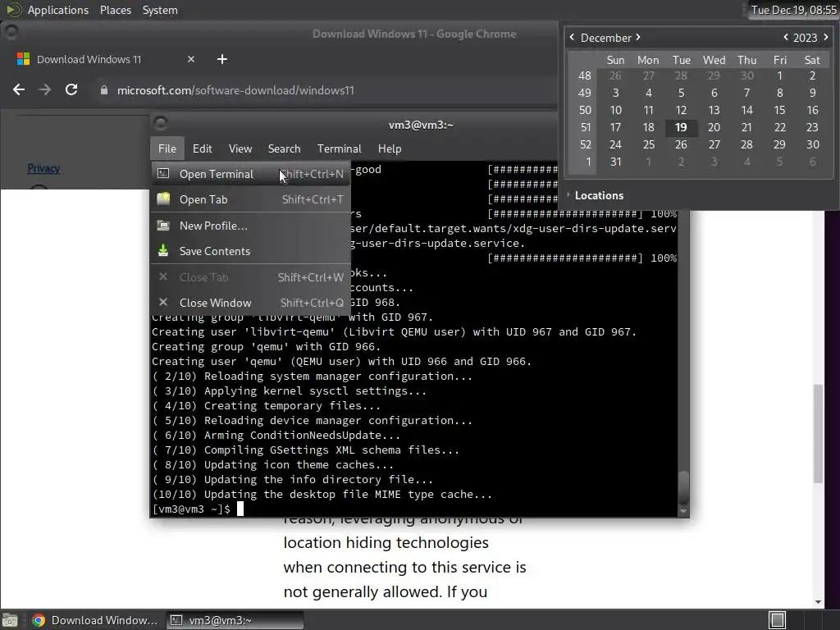Screen dimensions: 840x630
Task: Go to previous year in calendar
Action: (786, 37)
